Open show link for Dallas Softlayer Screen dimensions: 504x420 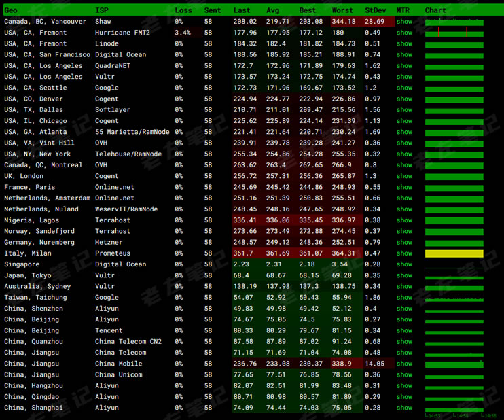pos(404,109)
